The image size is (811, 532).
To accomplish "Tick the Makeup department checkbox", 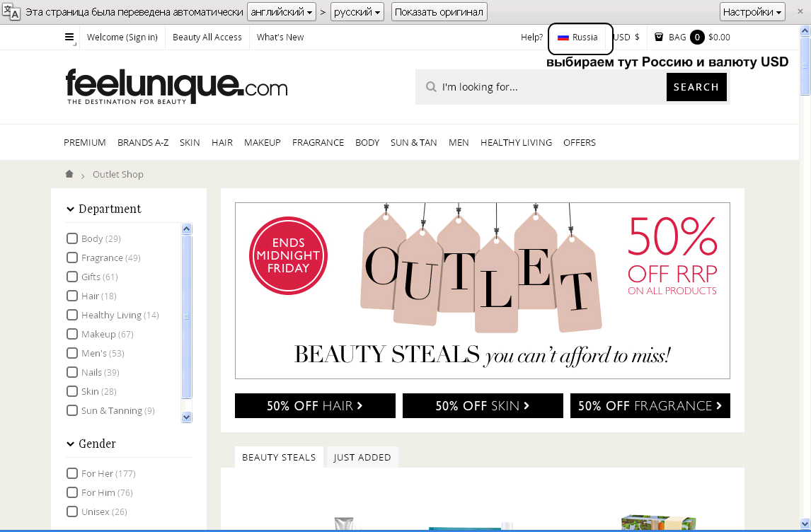I will [x=72, y=334].
